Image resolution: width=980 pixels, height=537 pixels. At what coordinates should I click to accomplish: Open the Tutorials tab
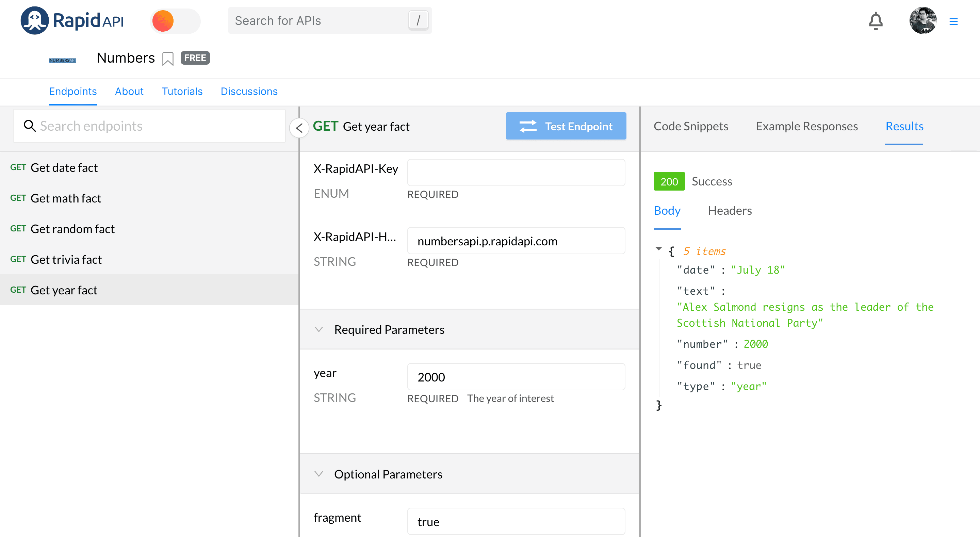point(182,91)
